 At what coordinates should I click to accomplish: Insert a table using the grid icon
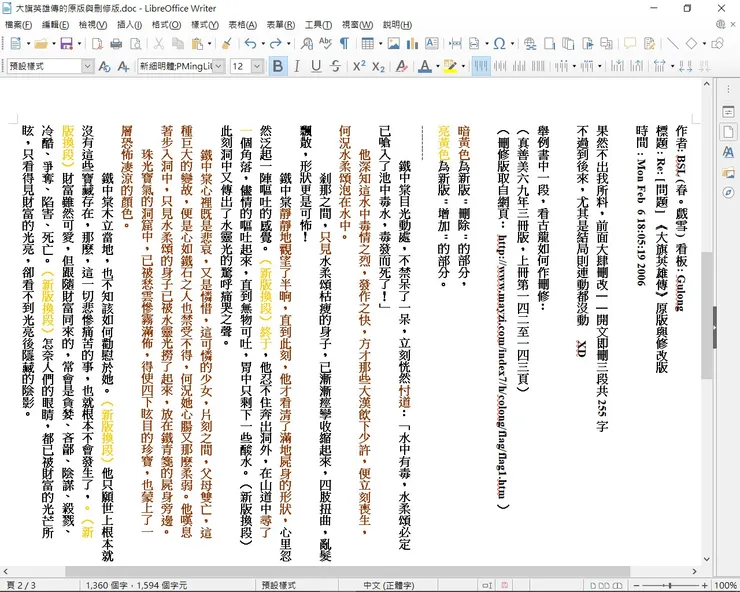pyautogui.click(x=367, y=44)
